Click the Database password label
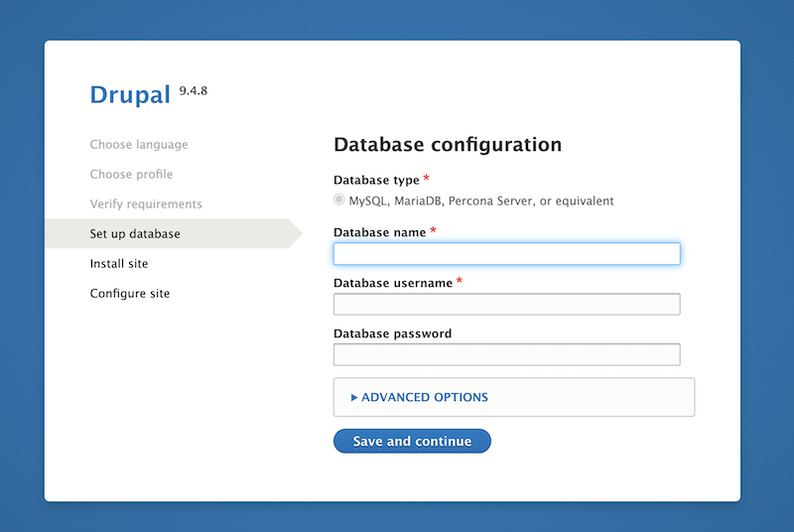 pyautogui.click(x=392, y=333)
